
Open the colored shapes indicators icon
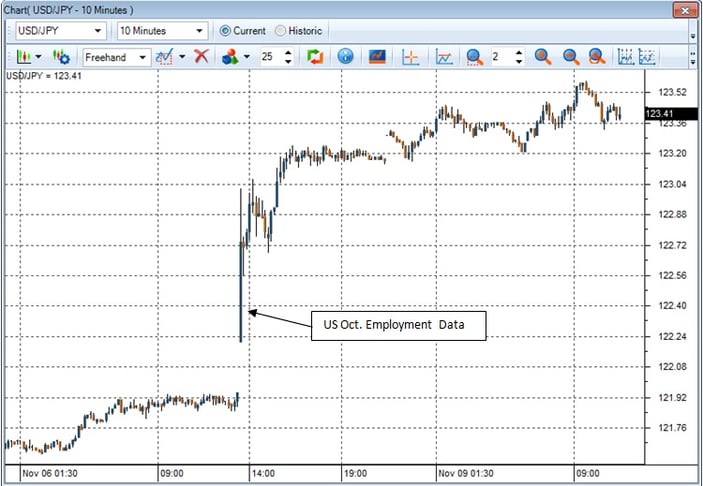point(230,57)
